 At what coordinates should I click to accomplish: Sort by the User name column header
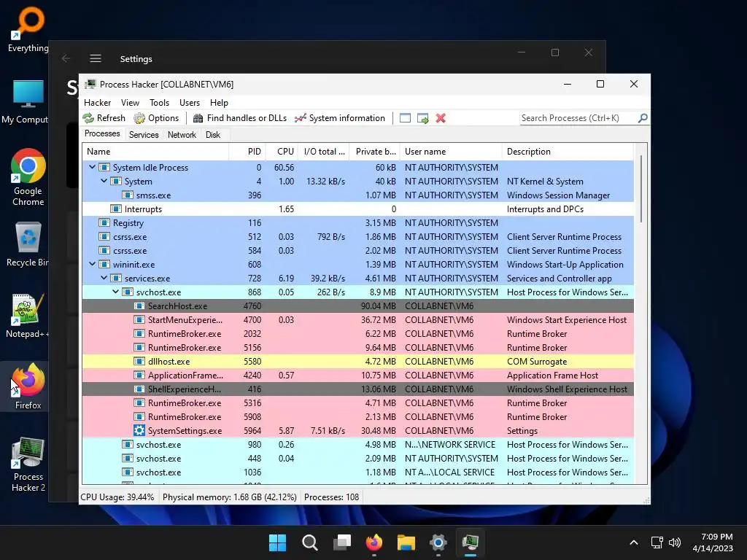pyautogui.click(x=451, y=152)
